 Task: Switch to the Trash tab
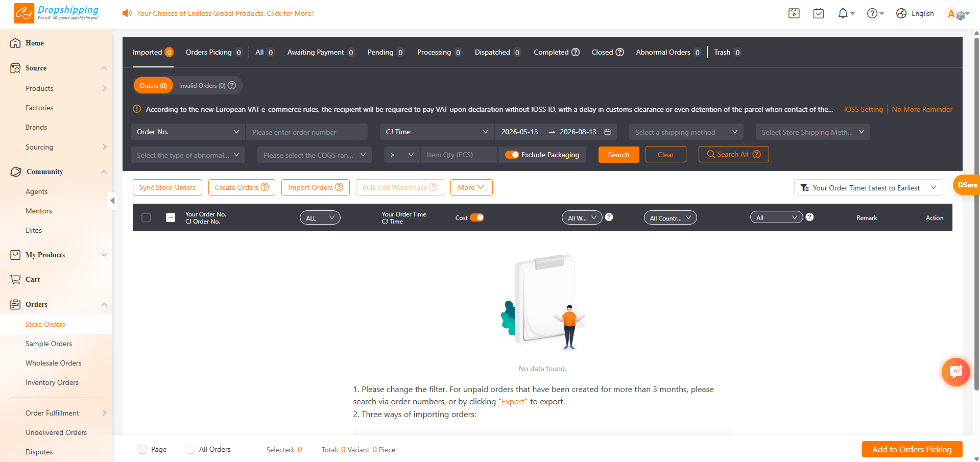point(727,52)
